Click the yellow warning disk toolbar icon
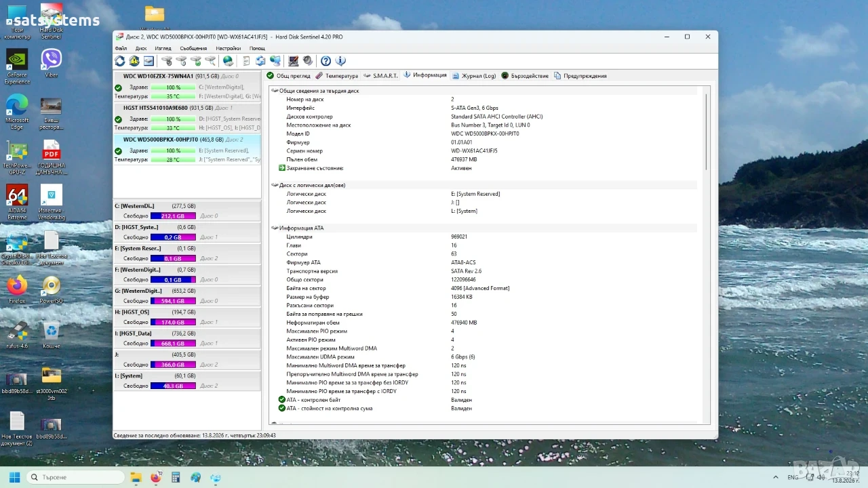 [134, 61]
